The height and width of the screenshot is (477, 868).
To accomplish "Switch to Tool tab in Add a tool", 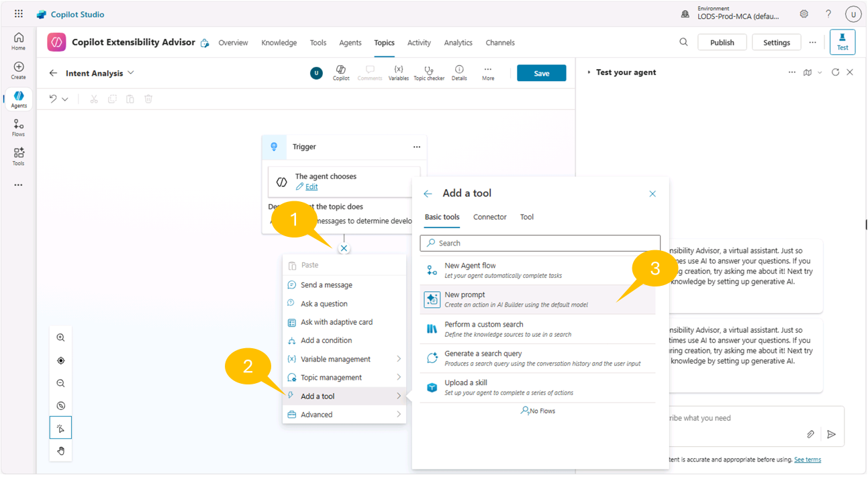I will click(527, 217).
